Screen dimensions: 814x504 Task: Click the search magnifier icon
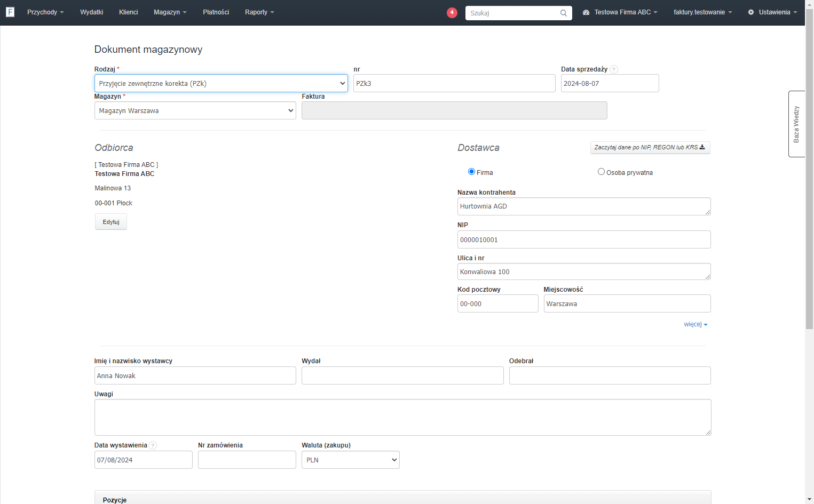[x=564, y=13]
